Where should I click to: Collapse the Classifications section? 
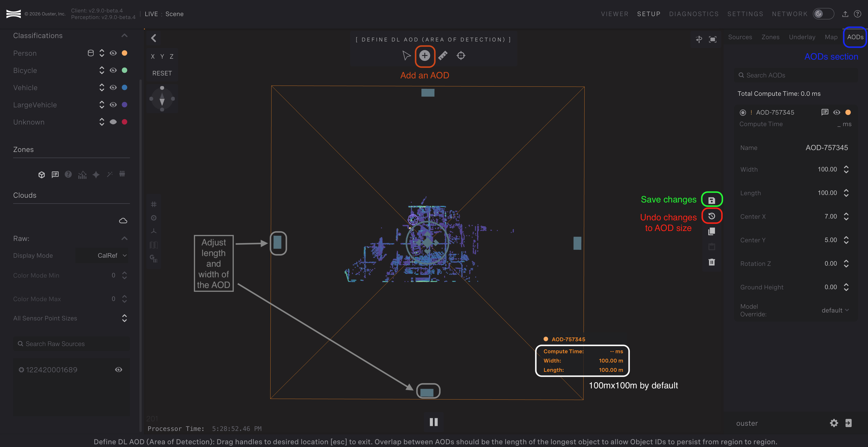tap(124, 36)
